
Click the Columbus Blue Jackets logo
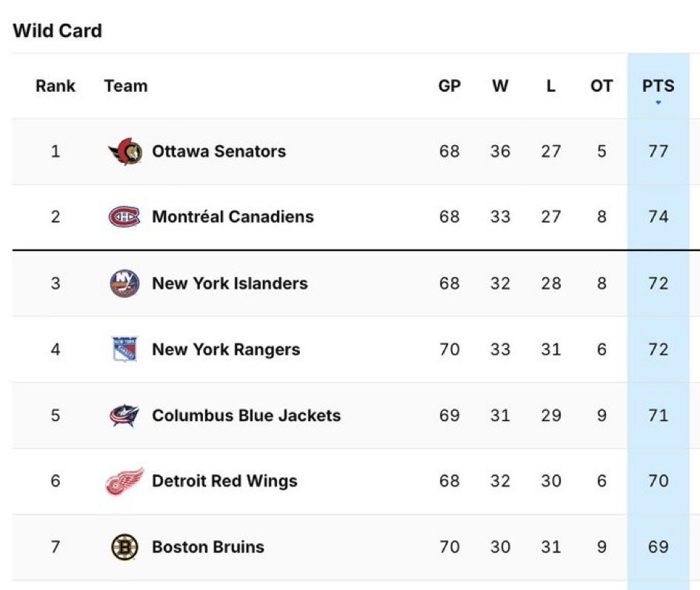[x=124, y=415]
